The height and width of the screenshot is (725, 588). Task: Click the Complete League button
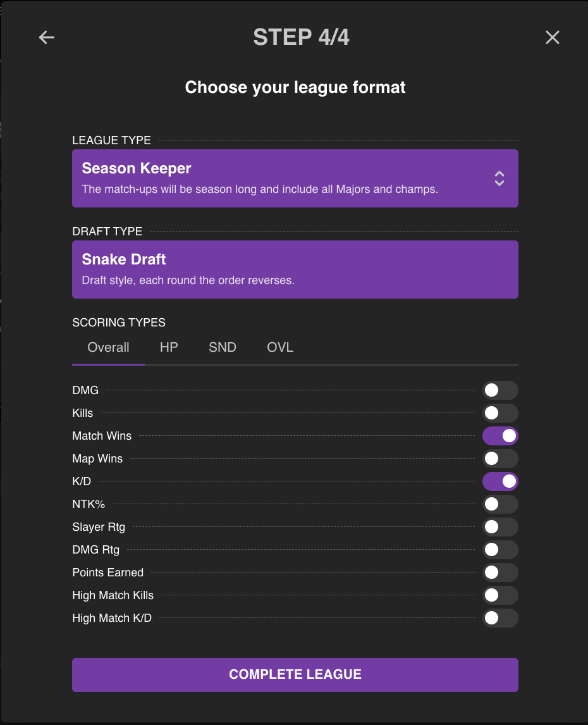pyautogui.click(x=295, y=674)
